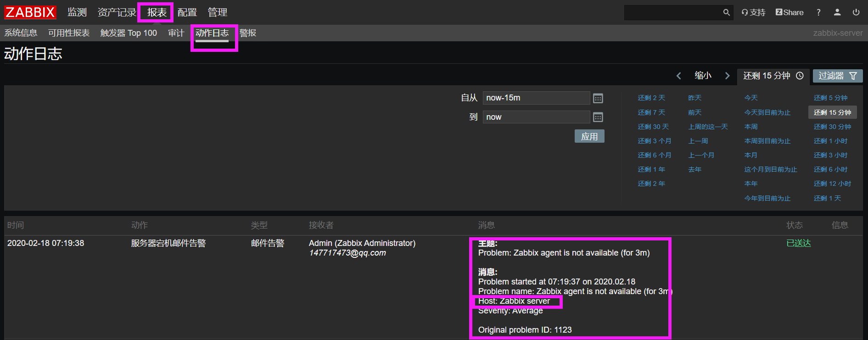Click the search magnifier icon
This screenshot has width=868, height=340.
click(726, 12)
